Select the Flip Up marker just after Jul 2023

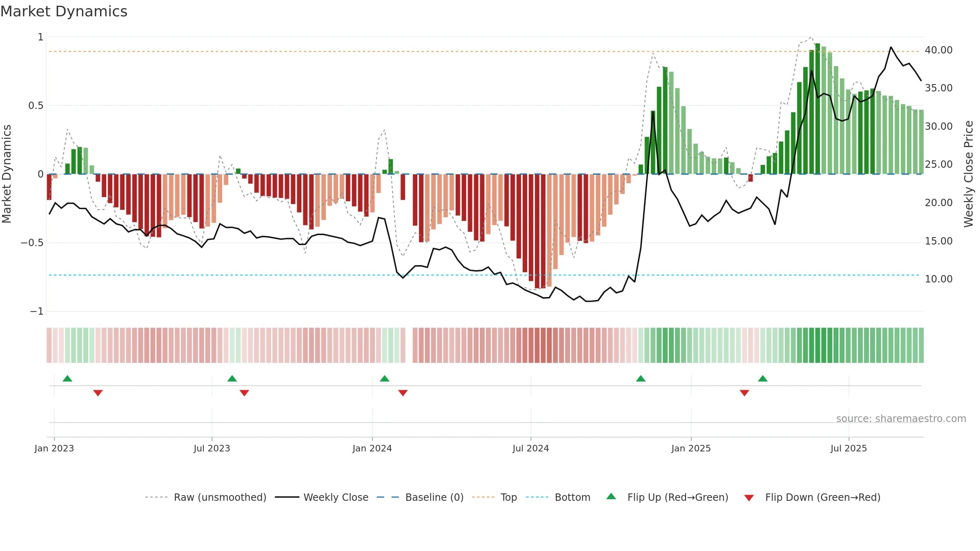tap(232, 378)
